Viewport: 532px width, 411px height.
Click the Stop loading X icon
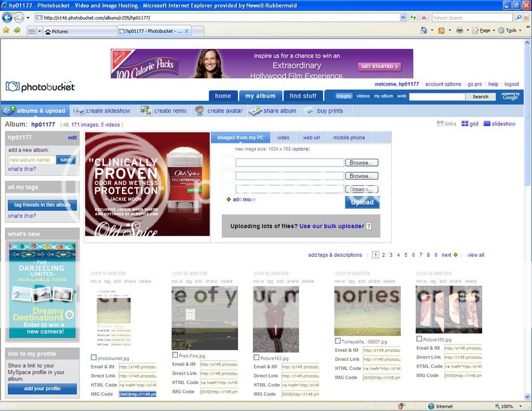point(424,18)
